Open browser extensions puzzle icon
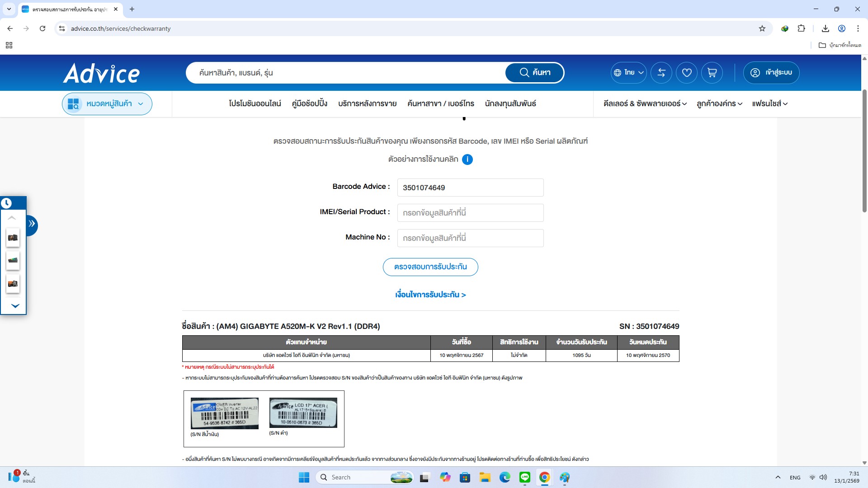This screenshot has width=868, height=488. [x=801, y=28]
